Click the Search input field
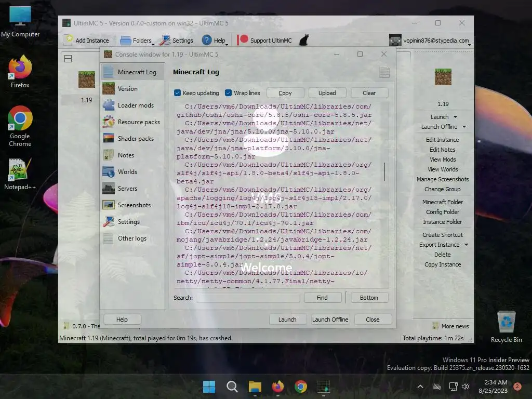 [248, 298]
